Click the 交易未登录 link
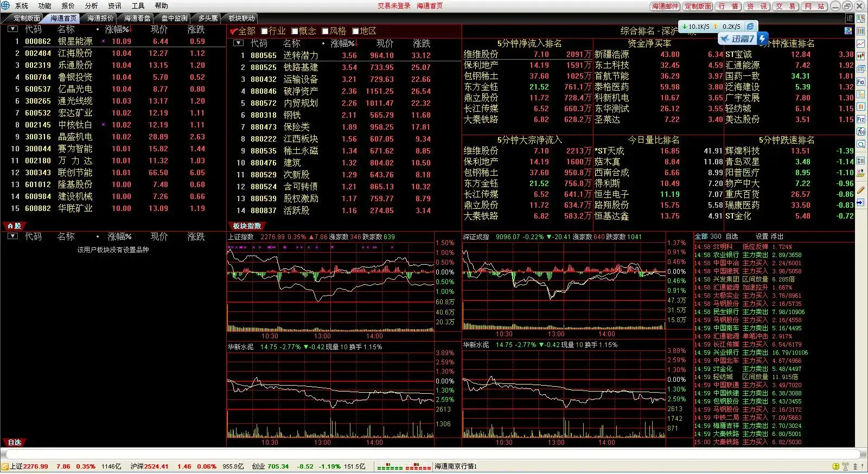Image resolution: width=868 pixels, height=474 pixels. coord(394,6)
